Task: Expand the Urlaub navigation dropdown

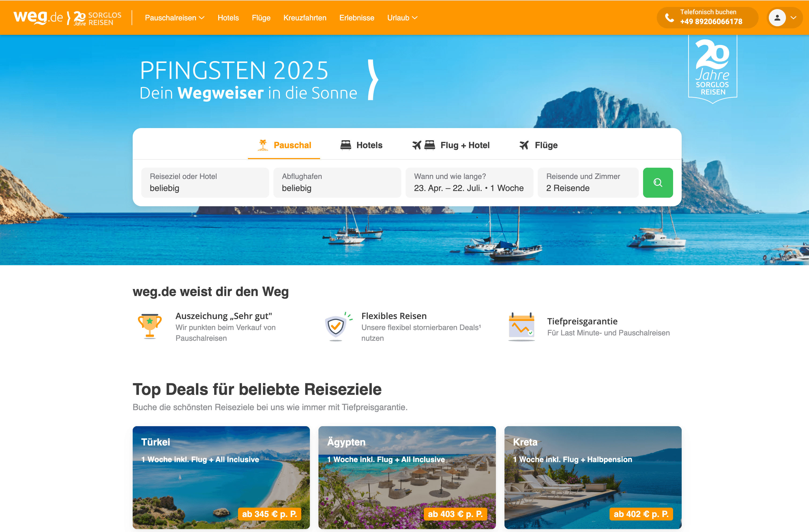Action: tap(402, 18)
